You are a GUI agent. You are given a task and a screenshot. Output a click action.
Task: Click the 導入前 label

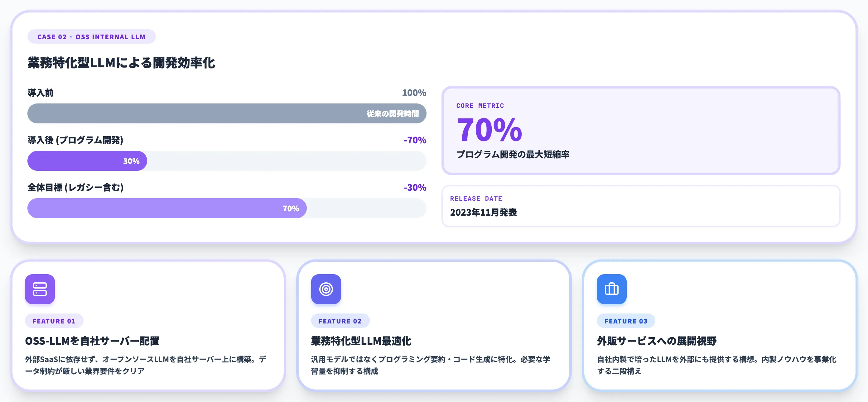[41, 93]
